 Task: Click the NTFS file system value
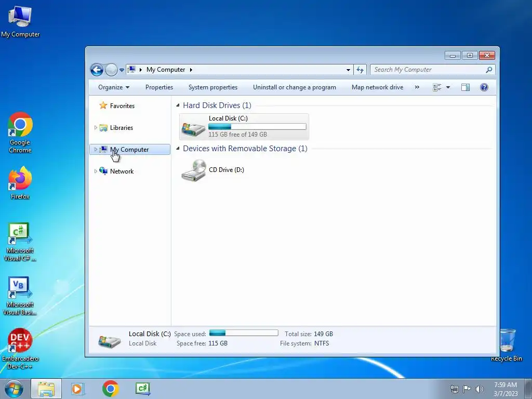pos(322,343)
